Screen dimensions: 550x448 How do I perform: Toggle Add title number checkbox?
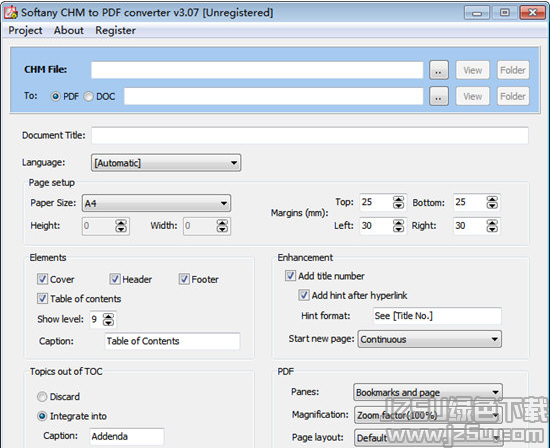tap(290, 276)
